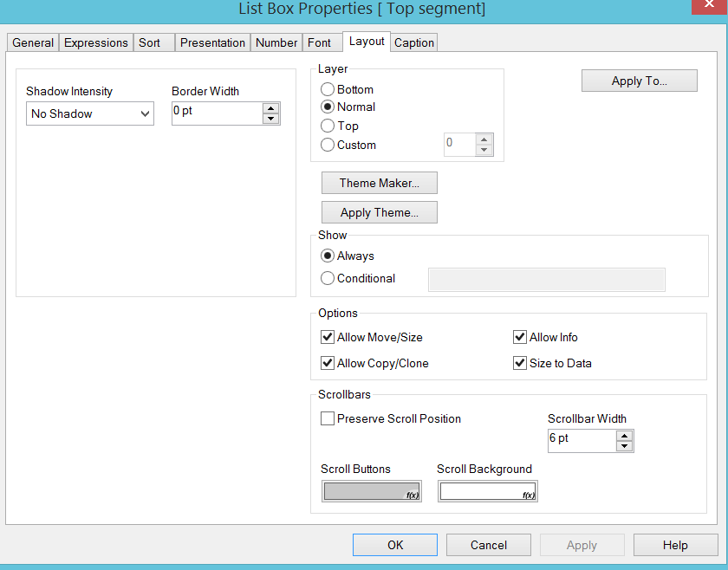Increase Scrollbar Width with up arrow
The image size is (728, 570).
(x=624, y=436)
